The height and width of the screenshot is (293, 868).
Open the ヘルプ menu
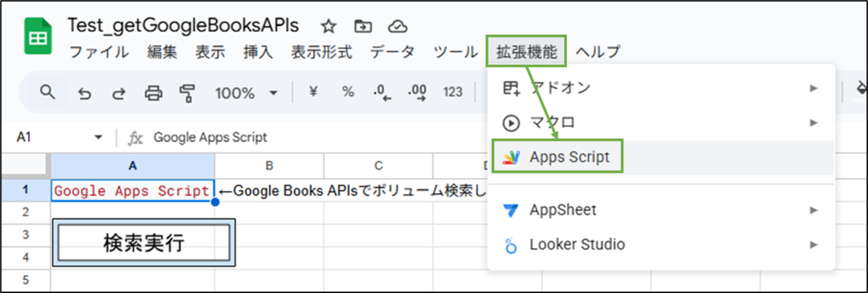598,51
